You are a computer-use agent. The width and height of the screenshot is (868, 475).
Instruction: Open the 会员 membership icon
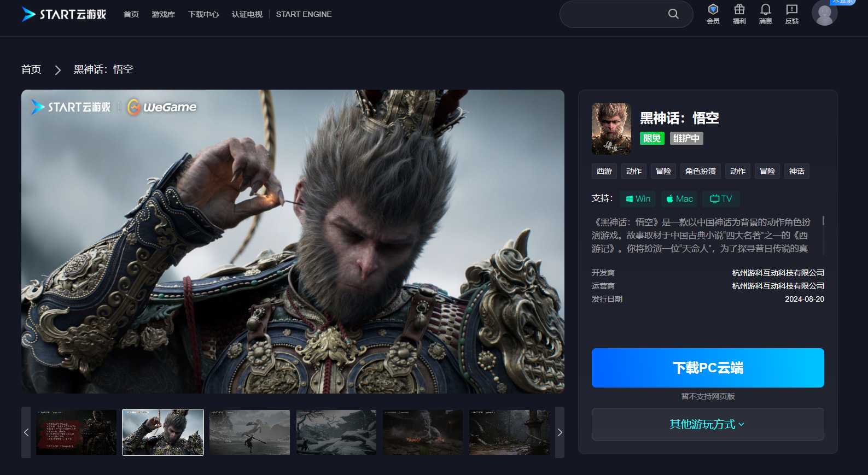point(713,14)
